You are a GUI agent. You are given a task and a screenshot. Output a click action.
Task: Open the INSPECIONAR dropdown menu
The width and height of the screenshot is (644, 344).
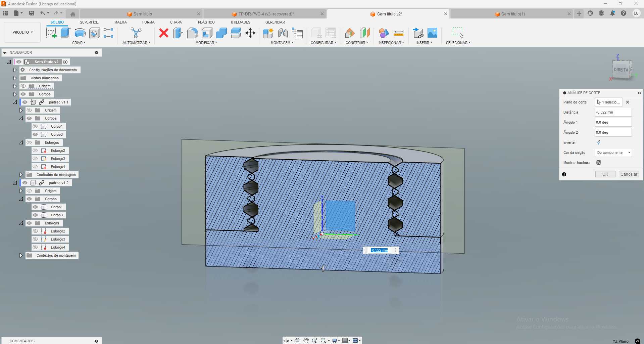click(x=391, y=43)
